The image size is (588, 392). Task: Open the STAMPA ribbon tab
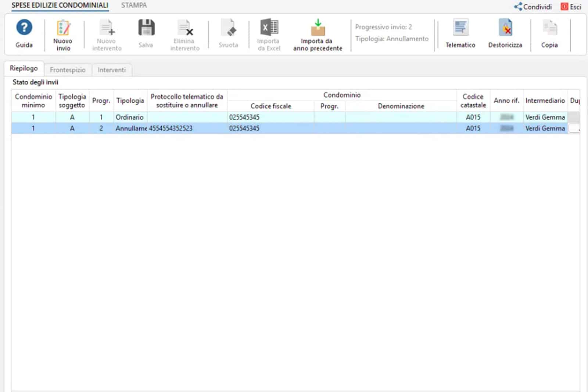tap(134, 6)
